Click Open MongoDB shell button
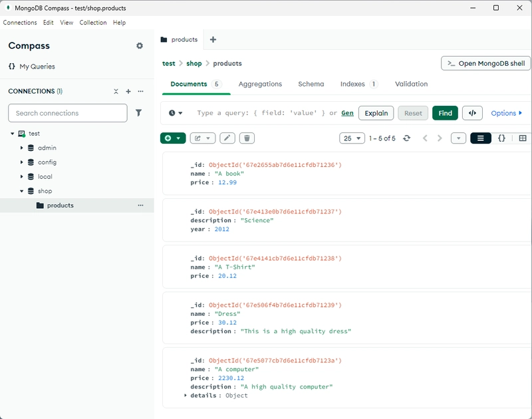Screen dimensions: 532x419 [486, 63]
